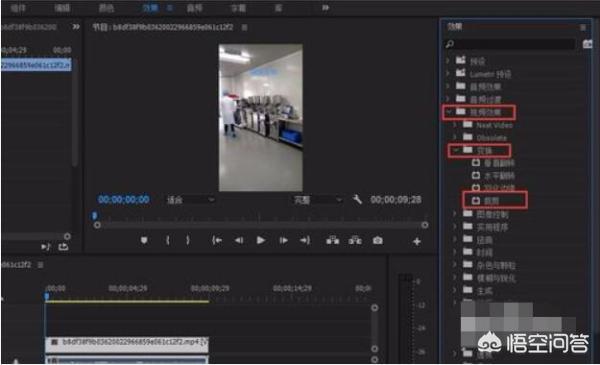Click the blue 00;00;00;00 playhead timecode

[124, 199]
